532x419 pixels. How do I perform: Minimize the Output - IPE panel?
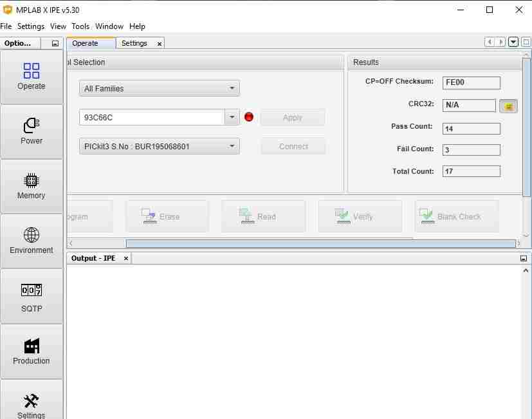pos(524,258)
